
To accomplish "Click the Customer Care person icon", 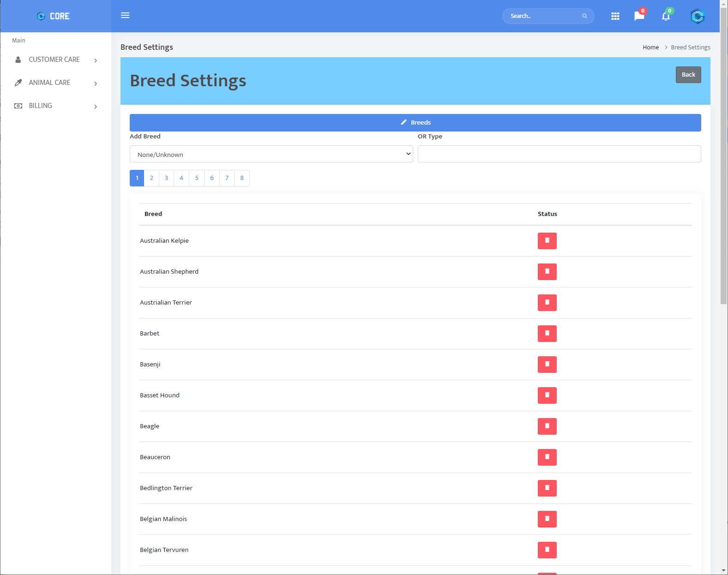I will (18, 60).
